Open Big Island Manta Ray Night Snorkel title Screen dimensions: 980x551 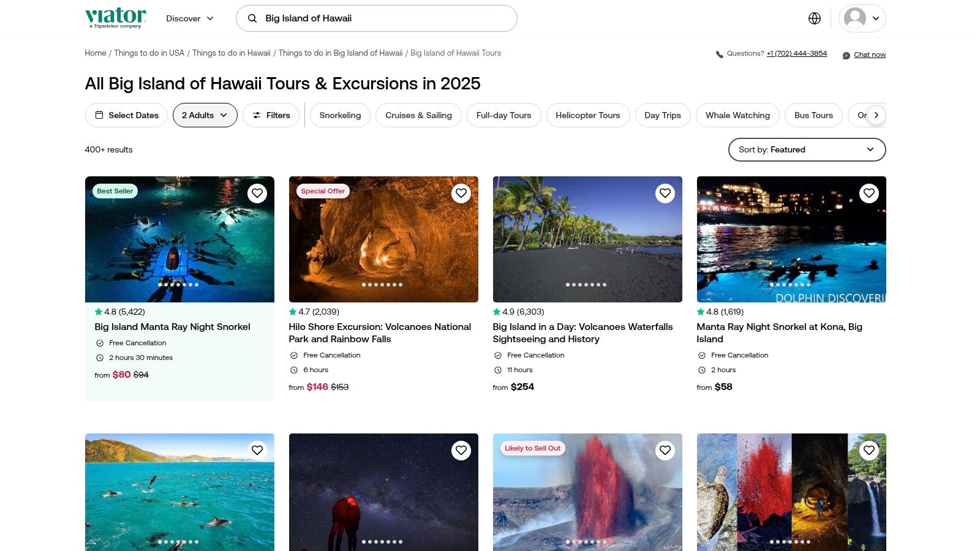click(x=172, y=327)
